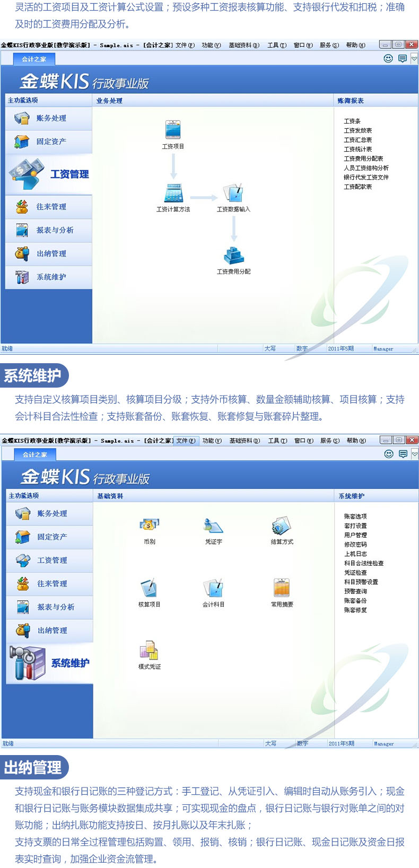
Task: Open the 帮助(H) menu in the 工资管理 window
Action: coord(356,45)
